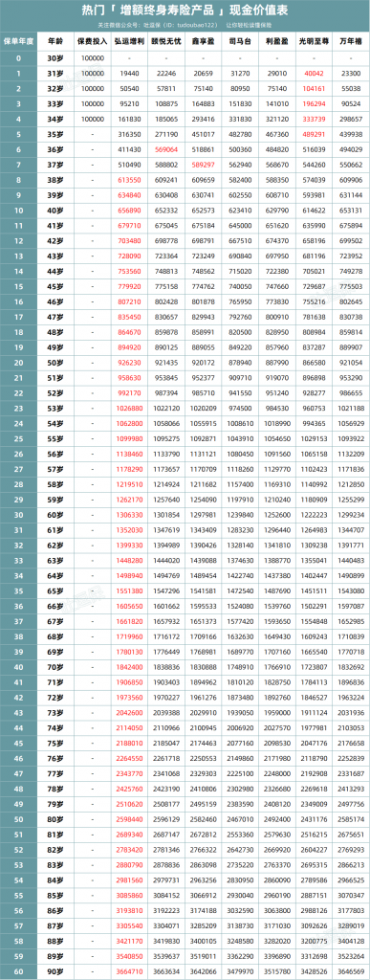Image resolution: width=370 pixels, height=980 pixels.
Task: Click the red value 40042
Action: tap(314, 73)
